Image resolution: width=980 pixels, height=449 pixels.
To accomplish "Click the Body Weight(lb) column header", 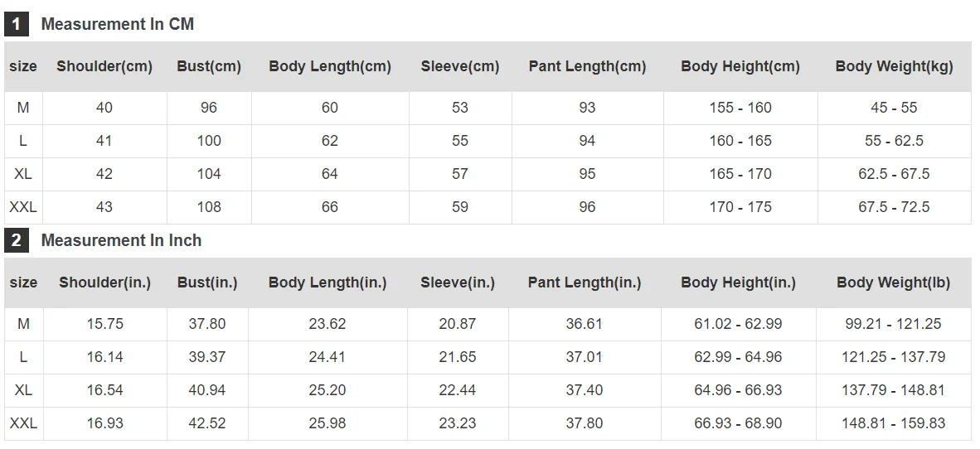I will tap(894, 282).
